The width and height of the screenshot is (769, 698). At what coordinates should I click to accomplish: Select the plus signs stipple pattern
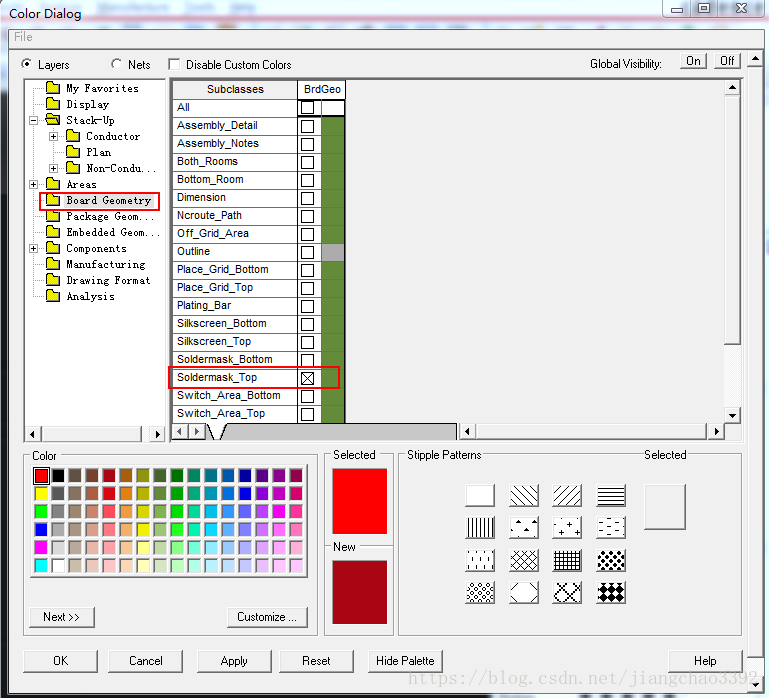[x=567, y=528]
